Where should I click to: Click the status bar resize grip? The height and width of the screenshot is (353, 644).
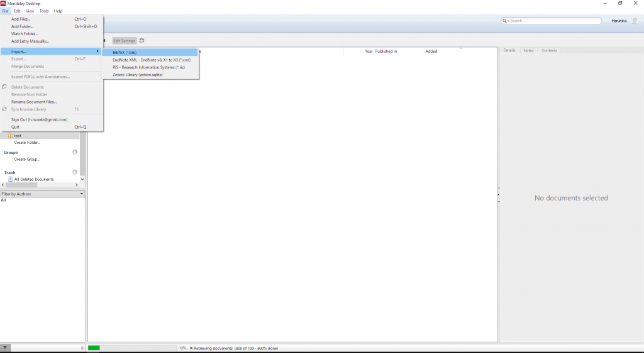point(82,348)
